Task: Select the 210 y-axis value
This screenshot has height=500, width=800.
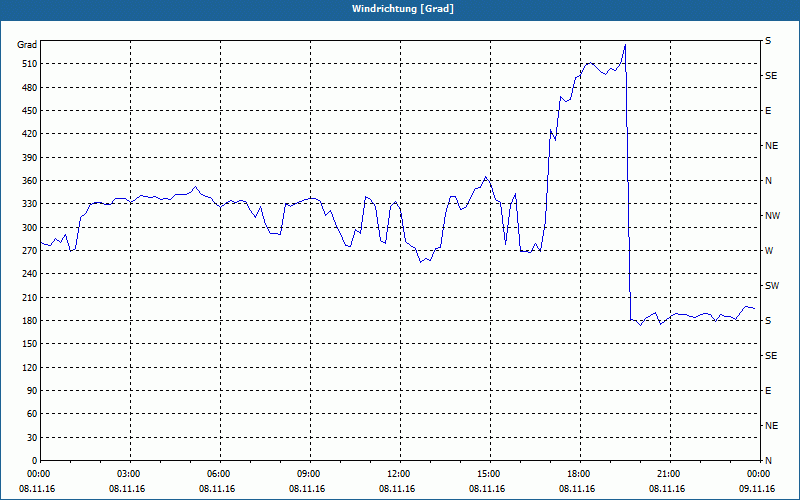Action: click(x=30, y=297)
